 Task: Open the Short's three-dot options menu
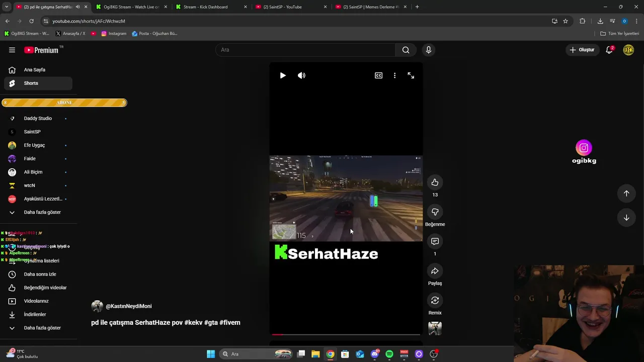[394, 75]
